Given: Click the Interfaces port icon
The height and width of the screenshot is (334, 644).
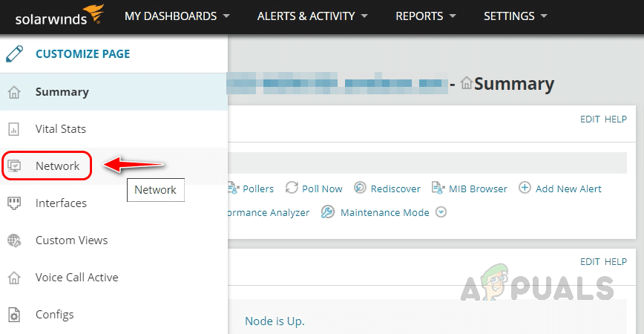Looking at the screenshot, I should pyautogui.click(x=14, y=203).
